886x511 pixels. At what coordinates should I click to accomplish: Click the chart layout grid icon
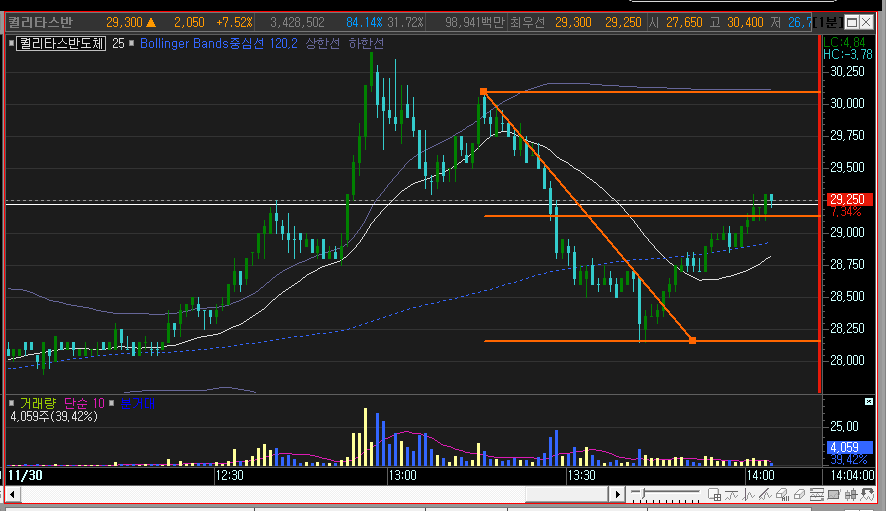pyautogui.click(x=714, y=495)
